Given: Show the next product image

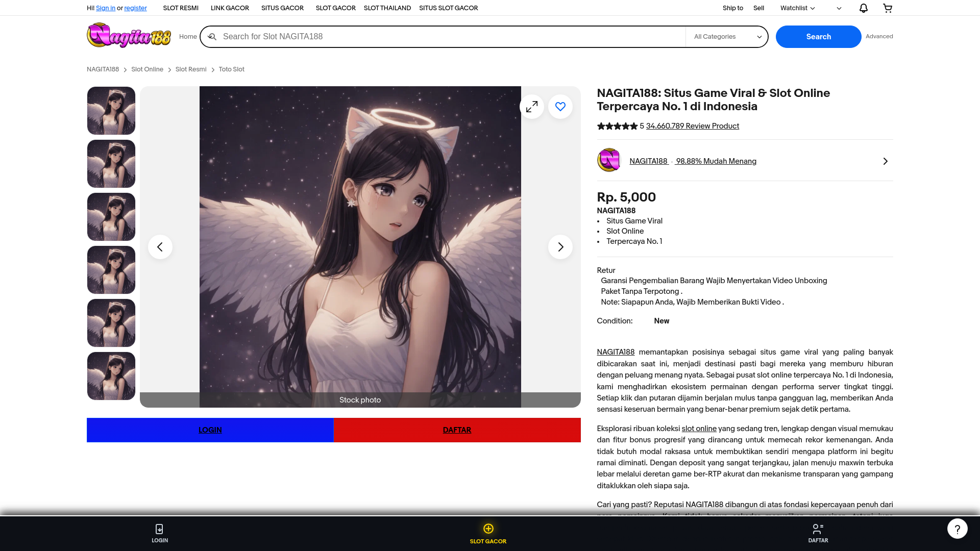Looking at the screenshot, I should (560, 247).
